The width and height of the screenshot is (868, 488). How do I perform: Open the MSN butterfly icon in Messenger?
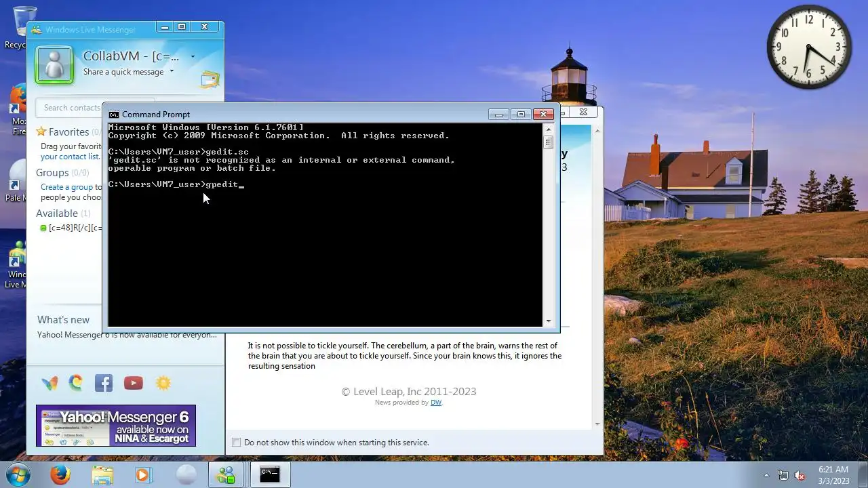(x=50, y=383)
